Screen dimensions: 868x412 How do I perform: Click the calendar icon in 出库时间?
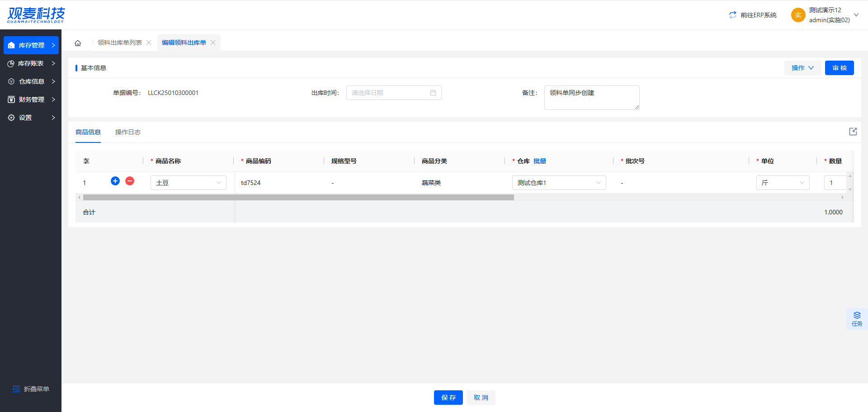433,93
